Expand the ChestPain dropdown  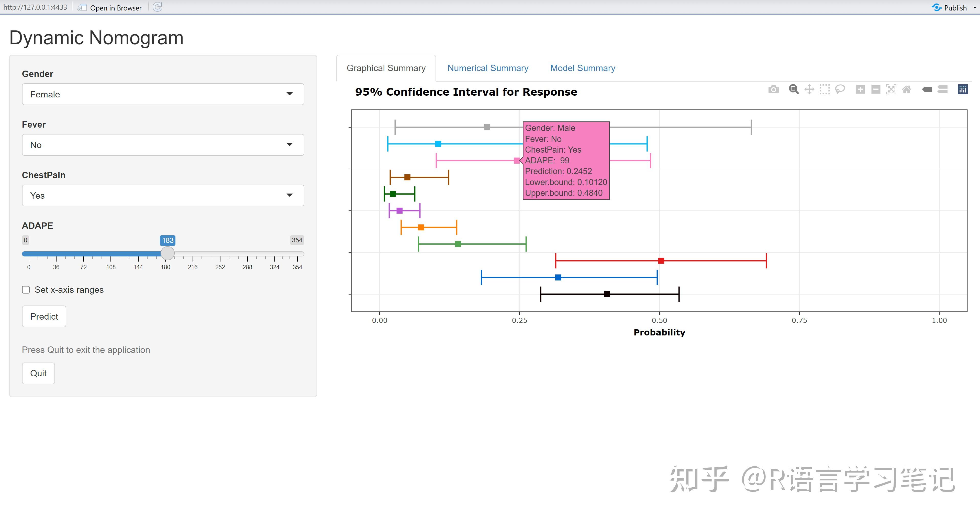pyautogui.click(x=163, y=196)
